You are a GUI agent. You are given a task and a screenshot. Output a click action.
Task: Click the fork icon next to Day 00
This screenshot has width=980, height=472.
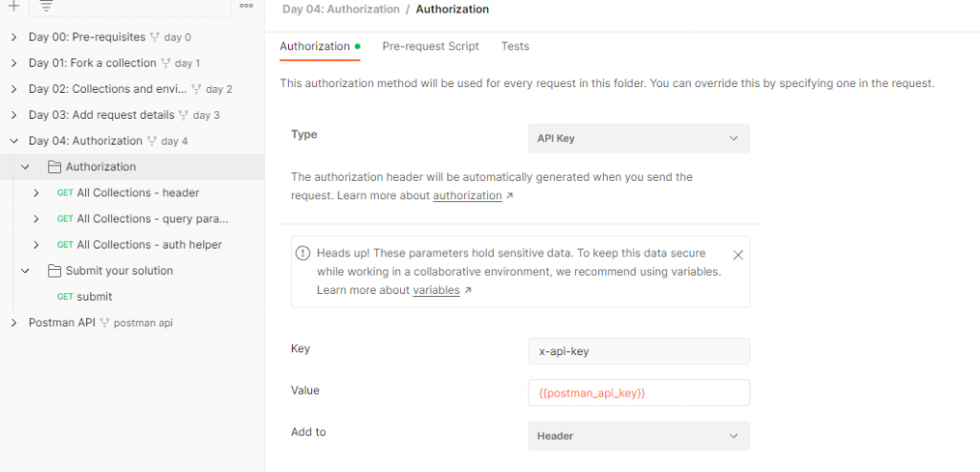click(x=155, y=37)
